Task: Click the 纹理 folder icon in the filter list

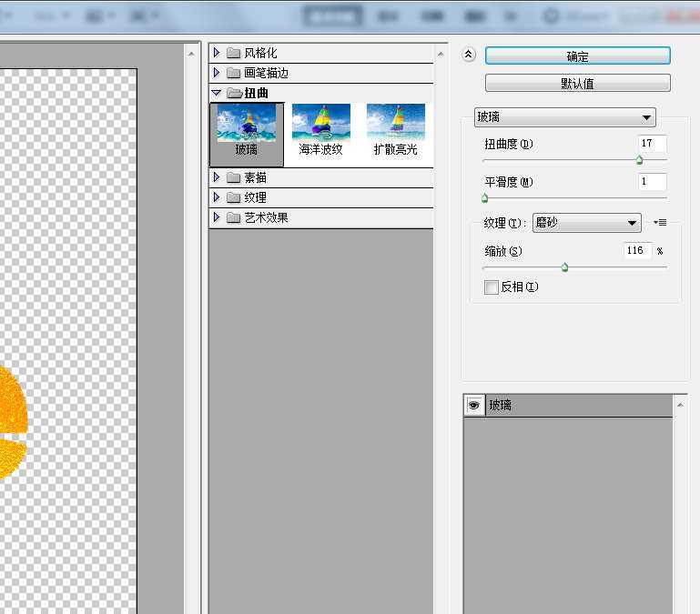Action: (233, 197)
